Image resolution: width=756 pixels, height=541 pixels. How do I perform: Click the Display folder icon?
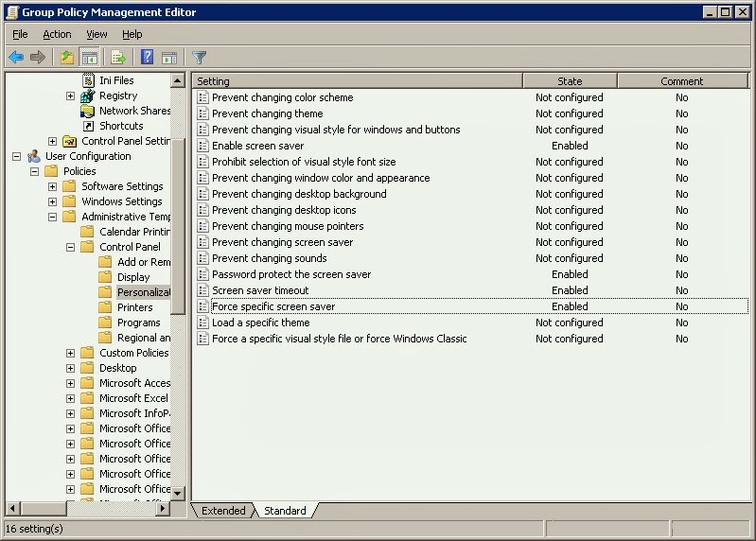[105, 277]
